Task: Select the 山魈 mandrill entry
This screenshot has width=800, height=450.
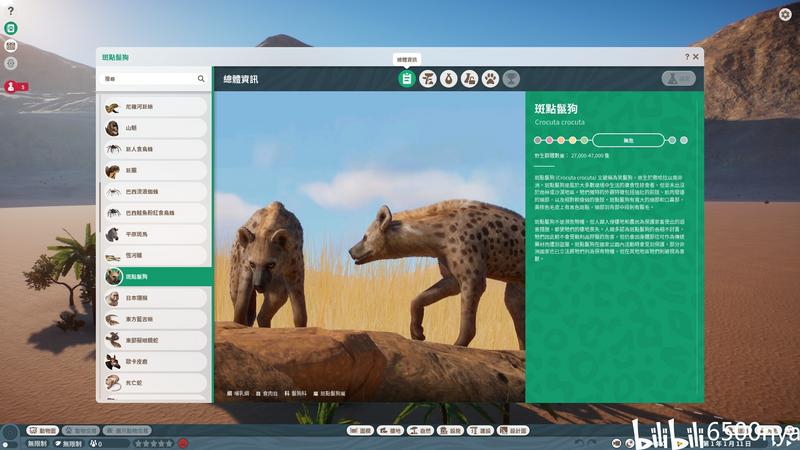Action: coord(155,128)
